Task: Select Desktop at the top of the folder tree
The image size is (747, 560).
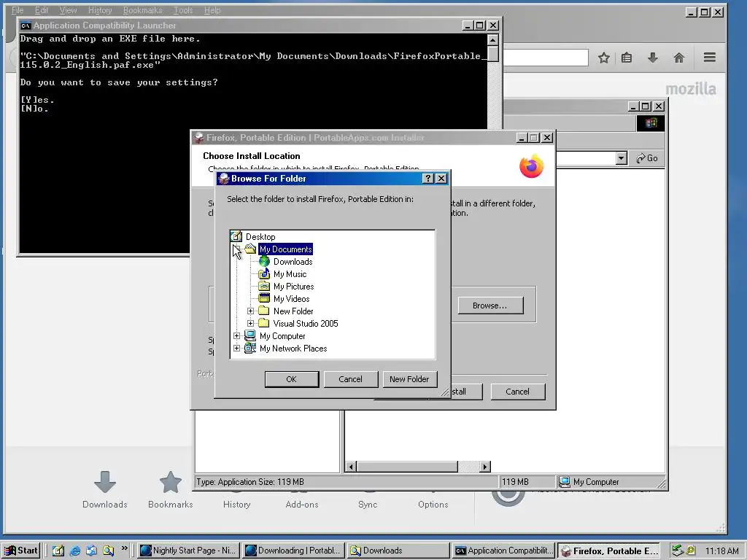Action: pos(260,237)
